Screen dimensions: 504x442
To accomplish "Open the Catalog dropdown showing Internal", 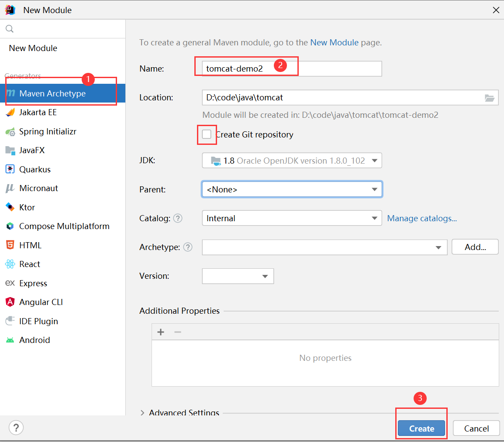I will 292,218.
